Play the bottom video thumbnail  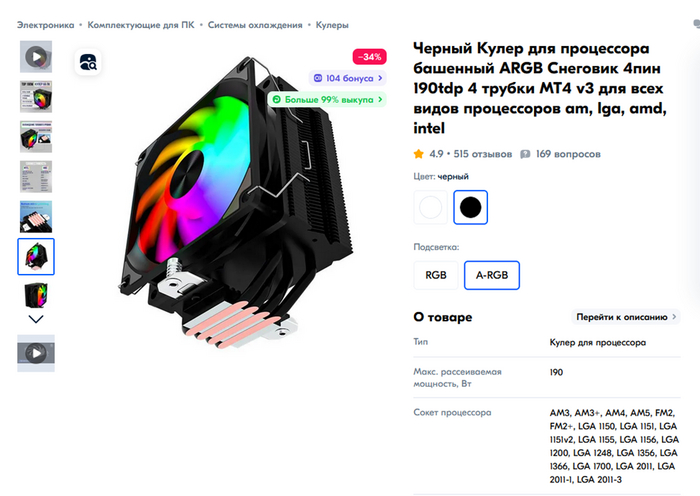point(36,353)
